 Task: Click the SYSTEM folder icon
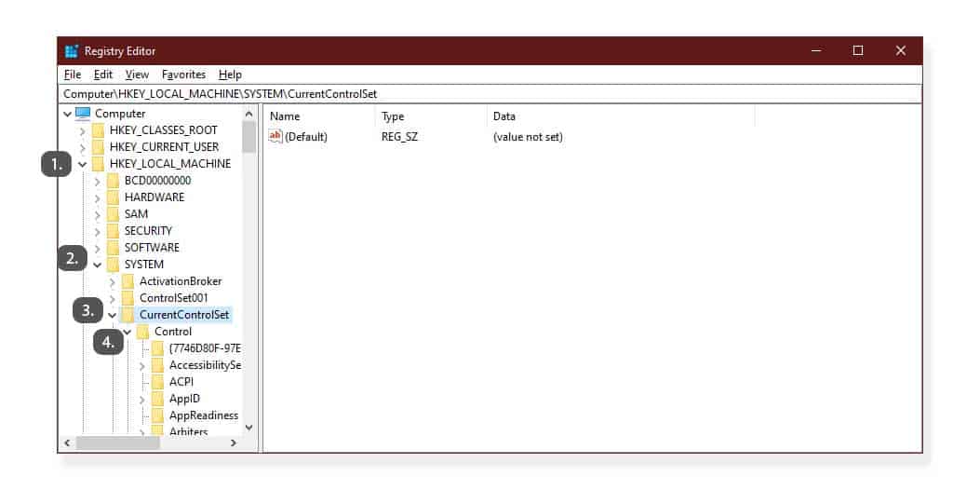[114, 265]
